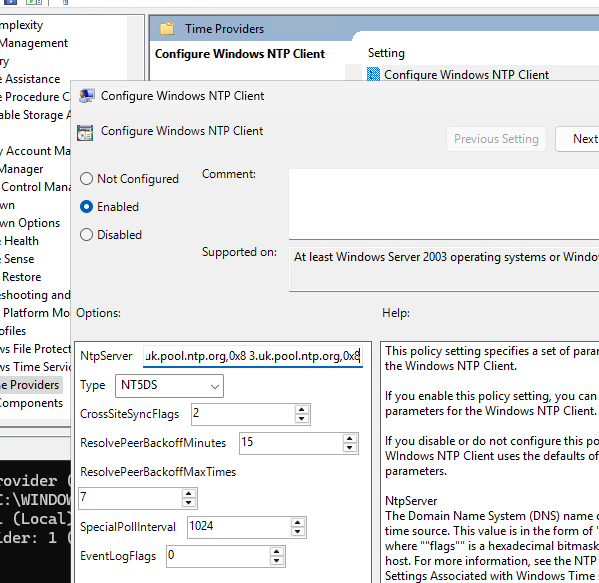Viewport: 599px width, 583px height.
Task: Open the Type dropdown showing NT5DS
Action: click(x=169, y=385)
